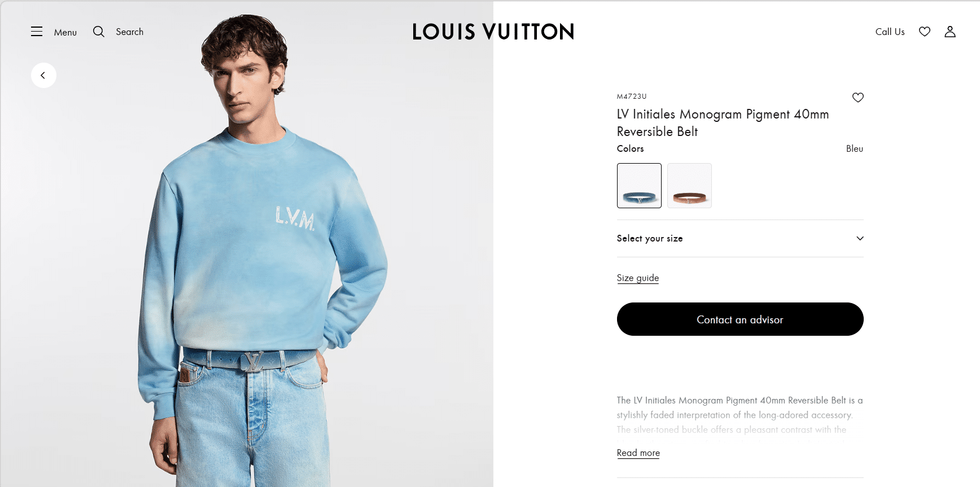
Task: Click the Search label
Action: click(x=130, y=32)
